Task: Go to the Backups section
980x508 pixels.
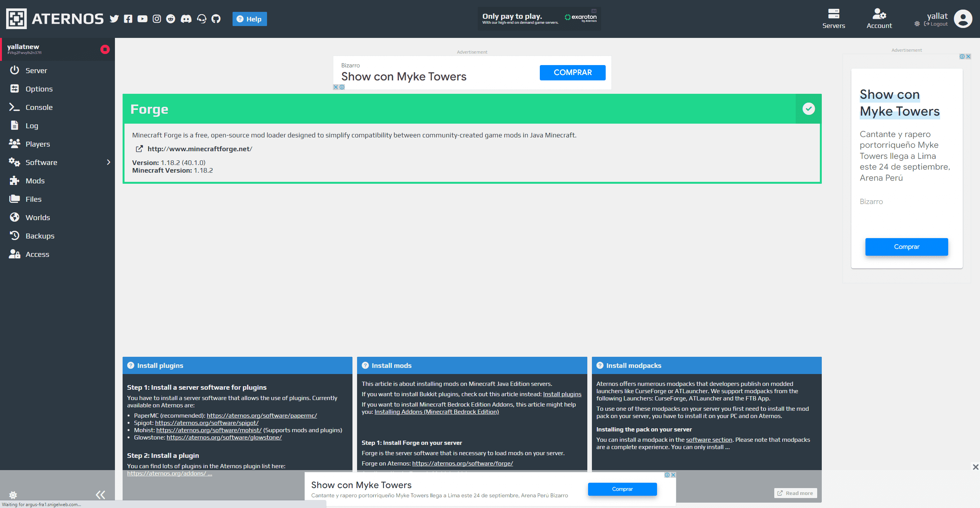Action: (x=40, y=236)
